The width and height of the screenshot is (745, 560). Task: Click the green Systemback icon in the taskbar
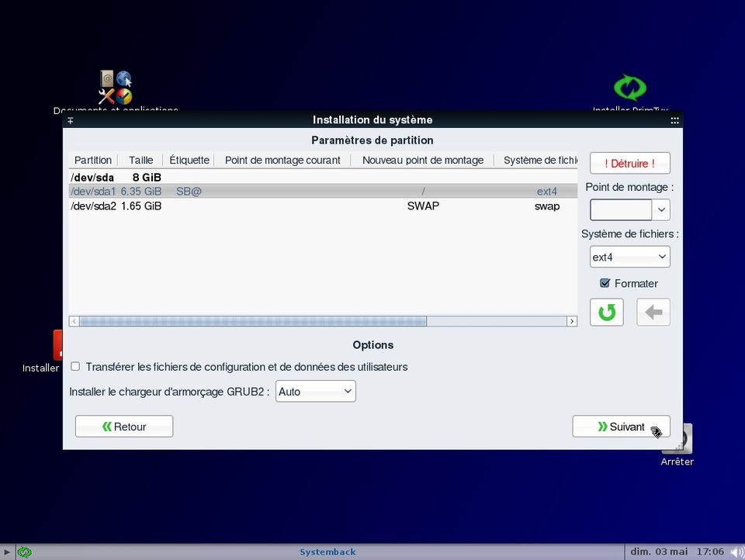[x=24, y=551]
